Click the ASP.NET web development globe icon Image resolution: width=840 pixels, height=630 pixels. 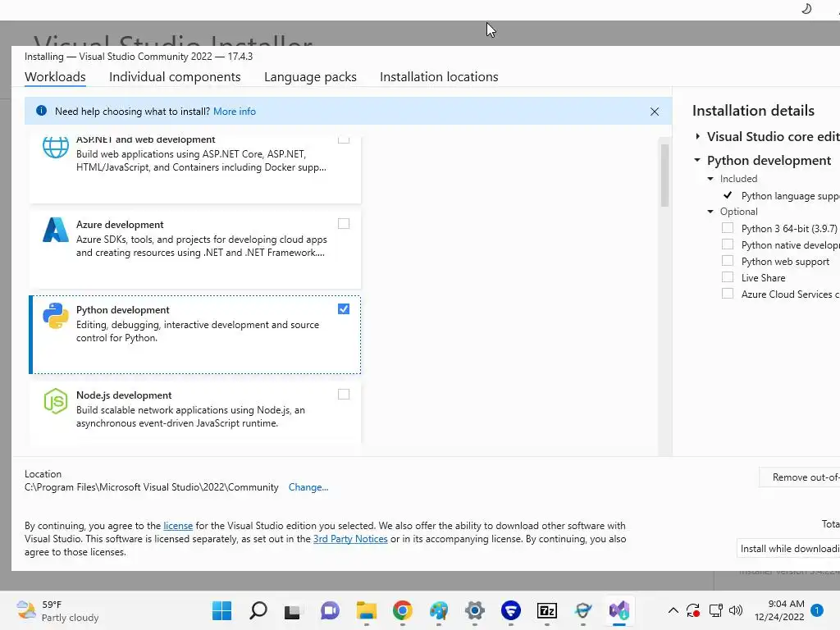point(56,146)
